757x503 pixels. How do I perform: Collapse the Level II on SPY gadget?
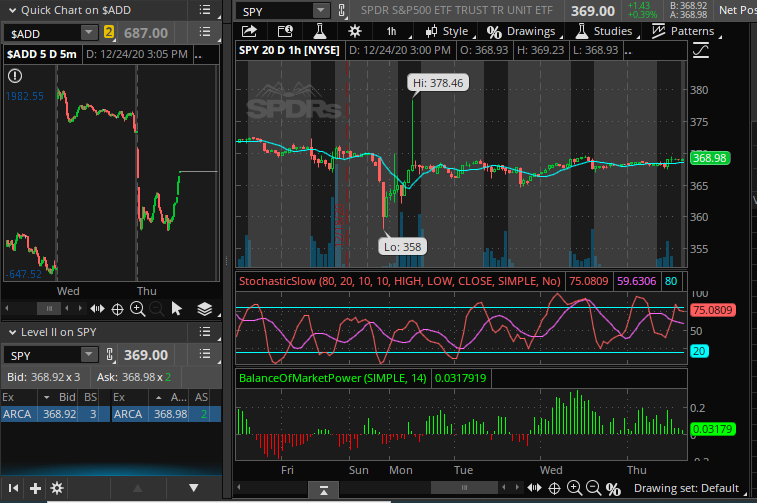(x=13, y=332)
